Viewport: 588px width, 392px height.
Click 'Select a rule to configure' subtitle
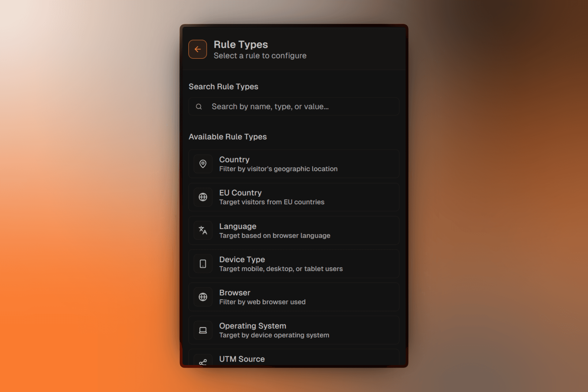point(260,56)
